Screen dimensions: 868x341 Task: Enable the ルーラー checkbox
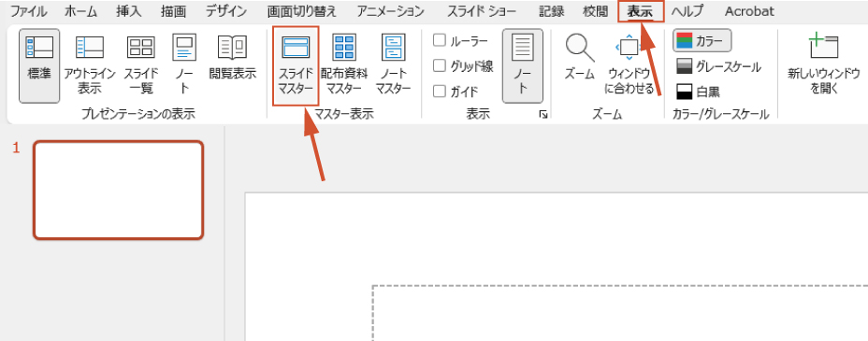pos(440,40)
